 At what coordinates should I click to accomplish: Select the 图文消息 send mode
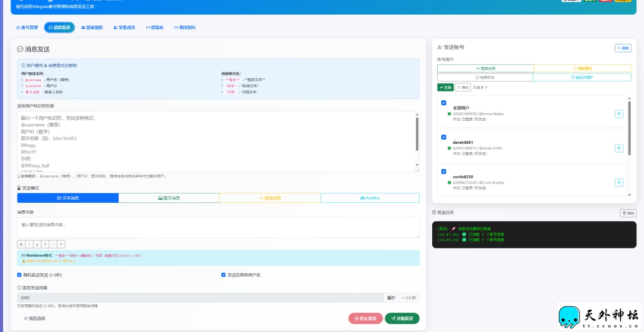coord(169,198)
